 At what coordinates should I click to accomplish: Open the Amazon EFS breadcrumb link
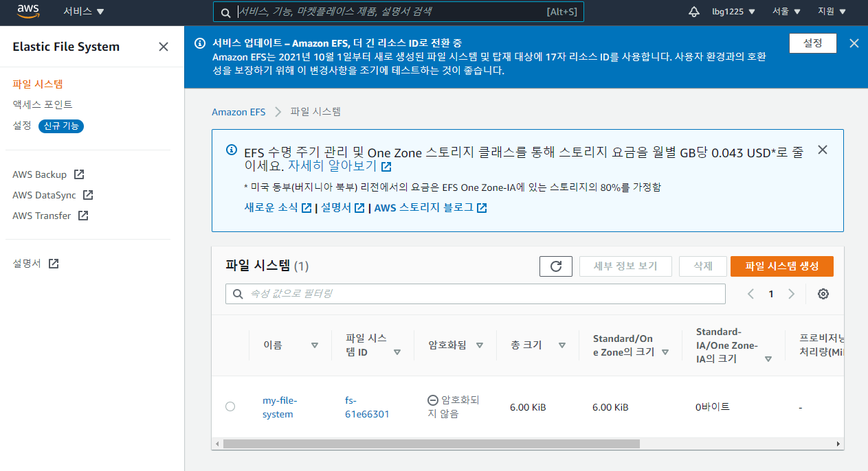(238, 112)
